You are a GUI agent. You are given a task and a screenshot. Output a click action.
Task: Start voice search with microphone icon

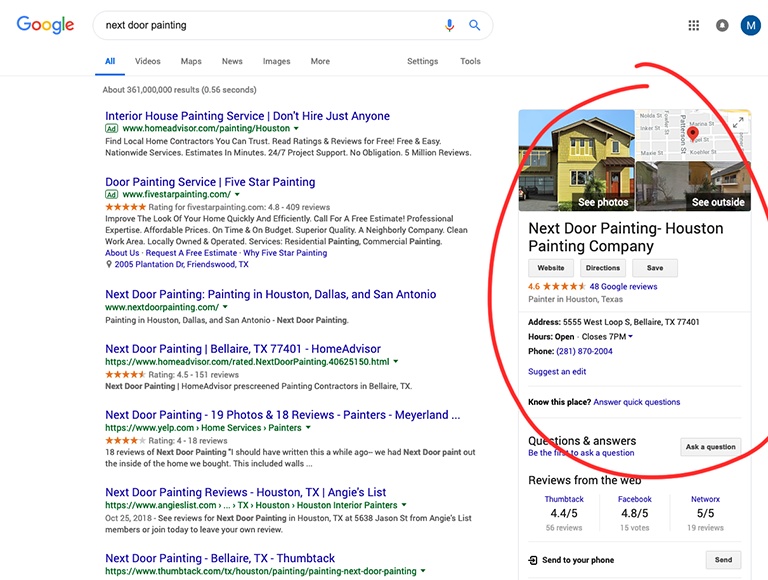(x=449, y=25)
